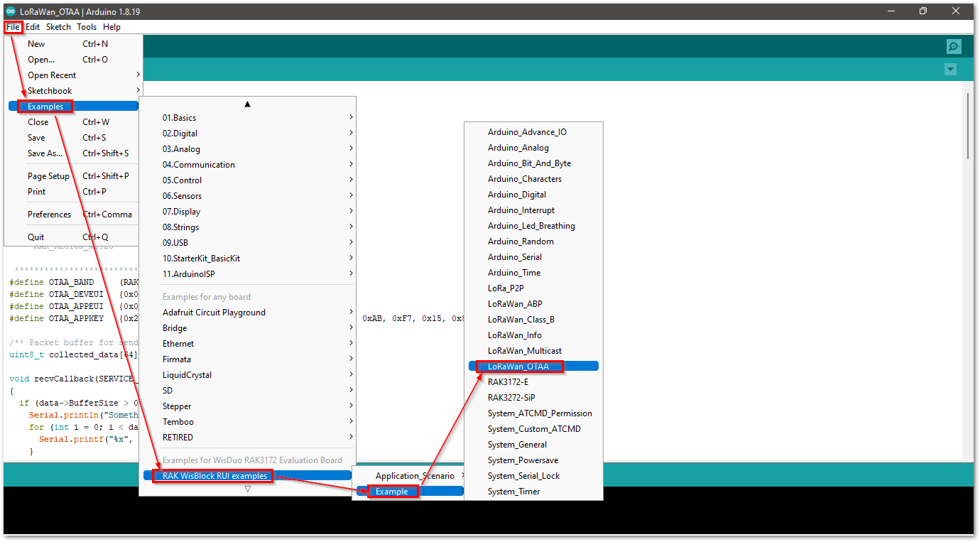Choose New from the File menu
Viewport: 980px width, 542px height.
pyautogui.click(x=74, y=44)
